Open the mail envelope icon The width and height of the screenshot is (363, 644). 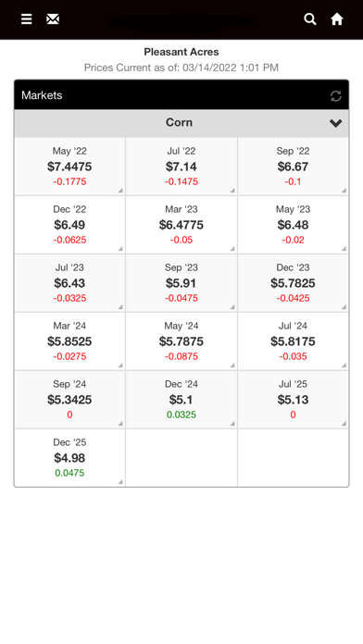click(53, 19)
